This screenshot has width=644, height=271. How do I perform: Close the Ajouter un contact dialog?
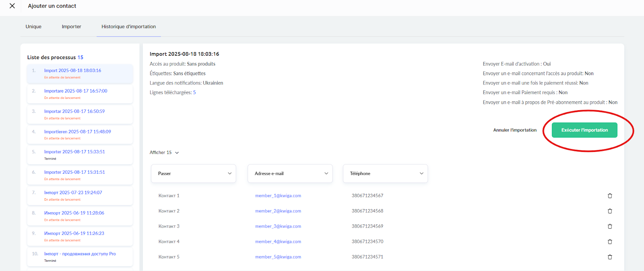click(x=12, y=6)
